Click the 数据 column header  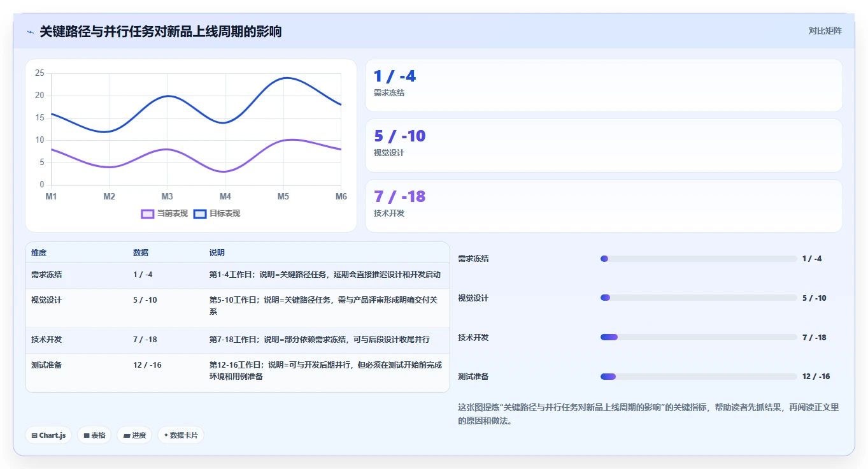point(141,253)
